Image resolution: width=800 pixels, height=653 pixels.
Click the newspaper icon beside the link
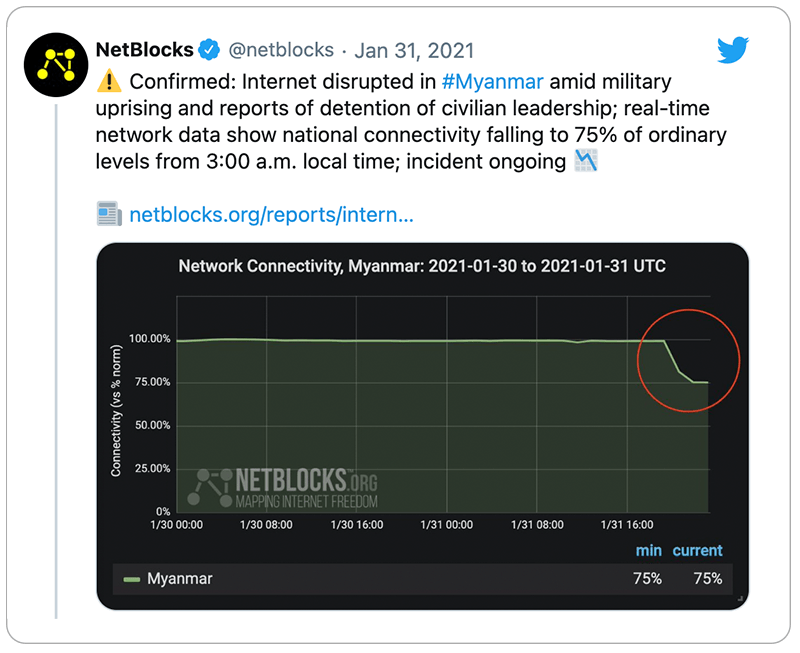coord(109,214)
